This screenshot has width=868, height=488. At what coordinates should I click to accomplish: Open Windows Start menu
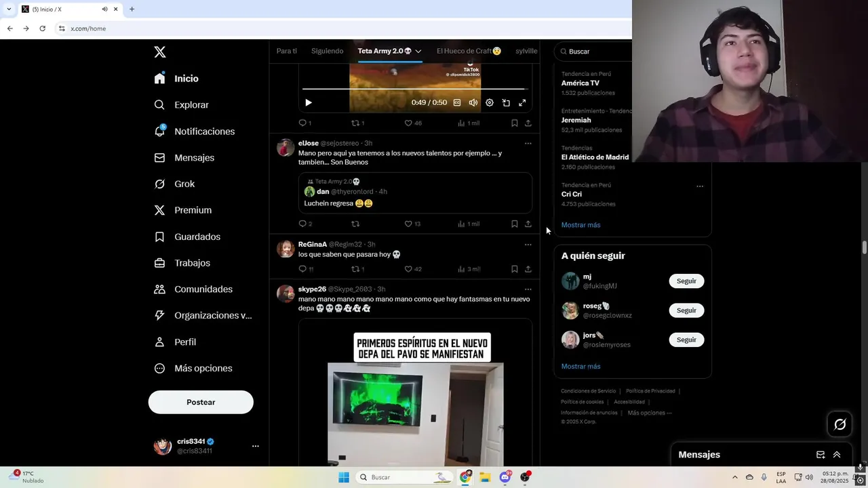(344, 477)
